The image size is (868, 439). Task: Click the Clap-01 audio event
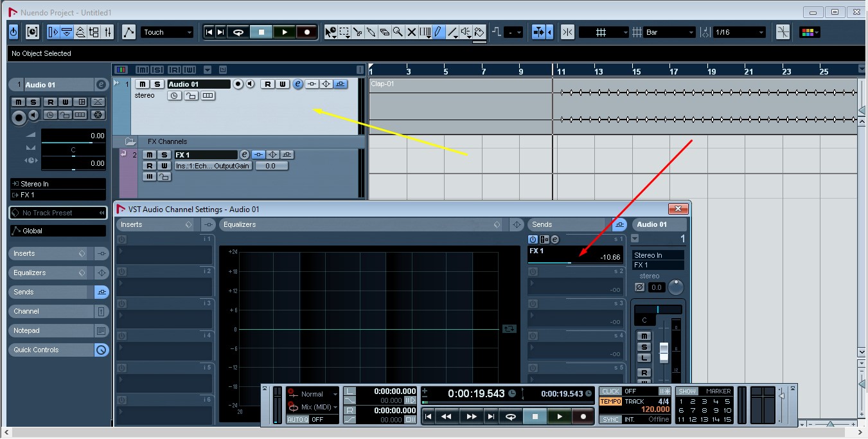point(613,106)
